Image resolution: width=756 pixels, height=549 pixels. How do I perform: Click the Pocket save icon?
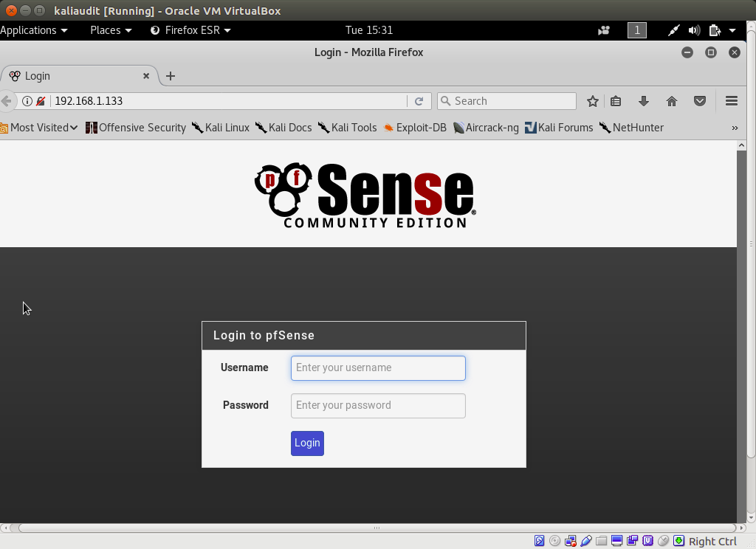(x=700, y=101)
